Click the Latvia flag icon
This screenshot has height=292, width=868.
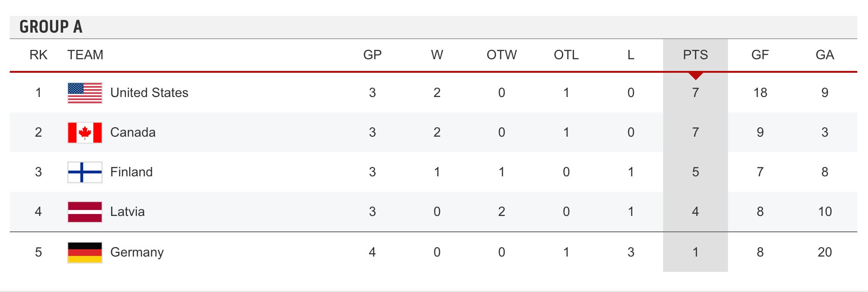pyautogui.click(x=85, y=212)
